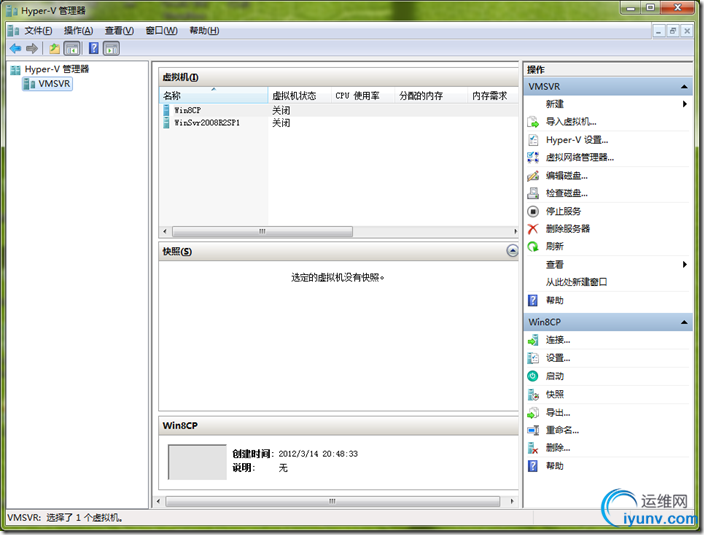Click the status bar text VMSVR: 选择了 1 个虚拟机
This screenshot has height=535, width=704.
click(x=65, y=517)
